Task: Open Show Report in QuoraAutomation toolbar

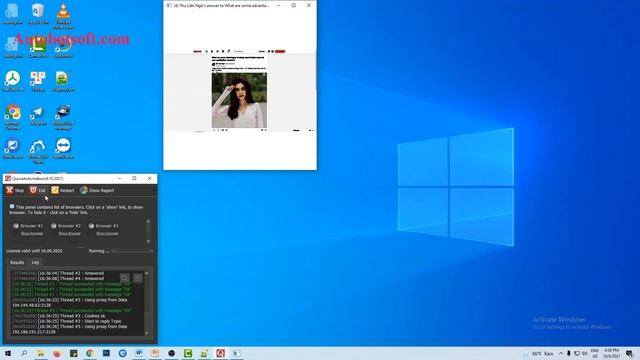Action: click(x=97, y=191)
